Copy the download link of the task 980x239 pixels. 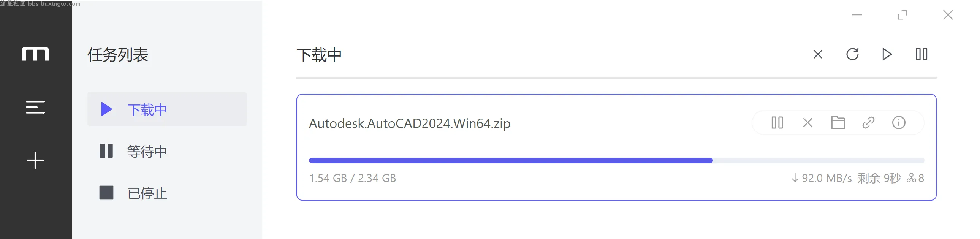[869, 123]
